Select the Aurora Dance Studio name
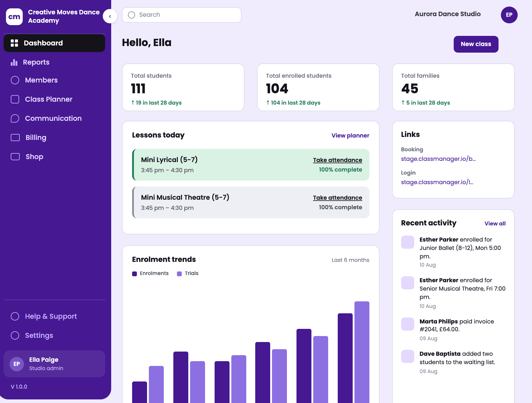This screenshot has width=532, height=403. click(x=448, y=14)
